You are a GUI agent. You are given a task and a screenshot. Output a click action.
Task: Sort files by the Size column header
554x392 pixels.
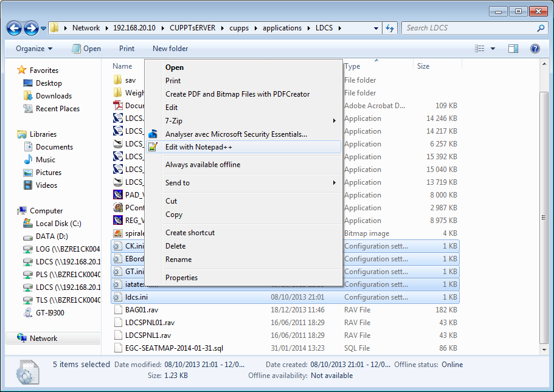click(x=423, y=66)
